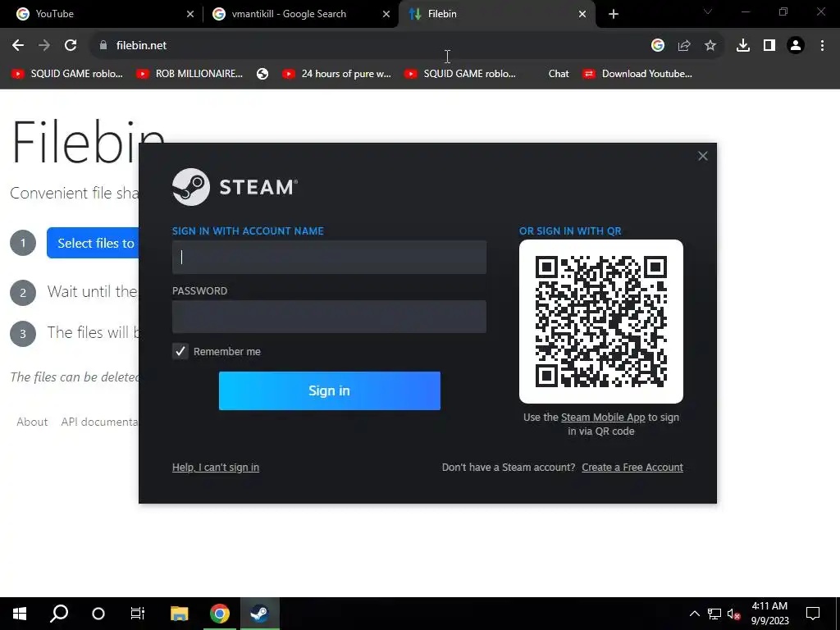Screen dimensions: 840x630
Task: Click the network tray icon
Action: point(714,614)
